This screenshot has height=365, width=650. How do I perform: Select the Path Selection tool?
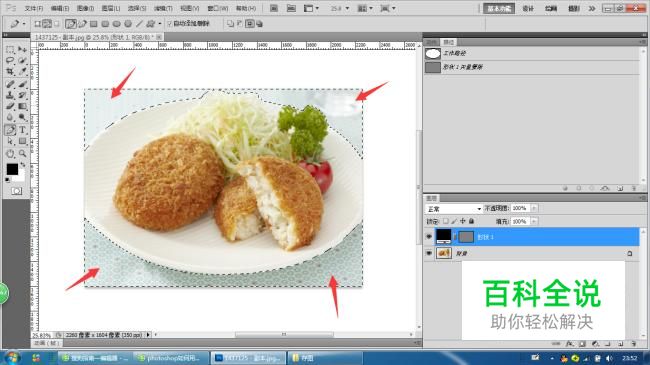[x=10, y=141]
